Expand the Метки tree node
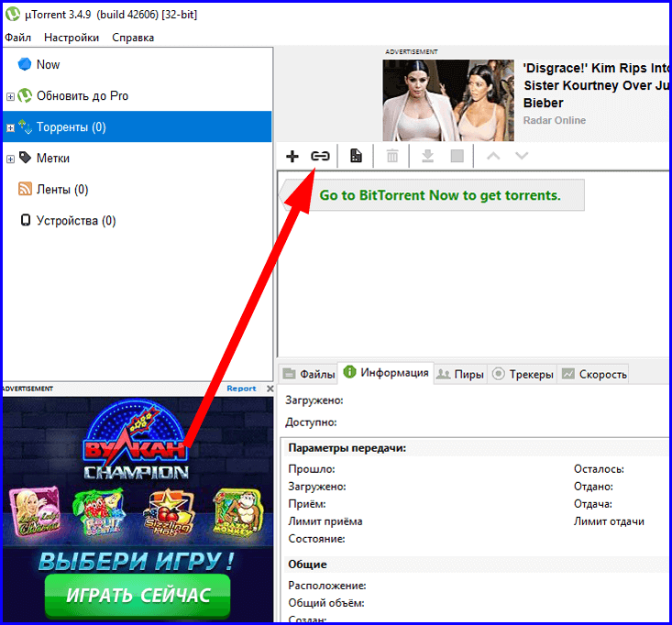The height and width of the screenshot is (625, 672). pos(11,159)
